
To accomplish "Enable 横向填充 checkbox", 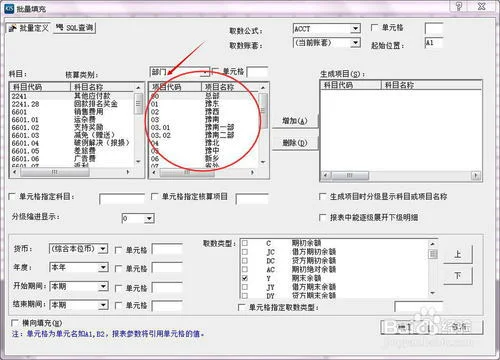I will [x=15, y=323].
